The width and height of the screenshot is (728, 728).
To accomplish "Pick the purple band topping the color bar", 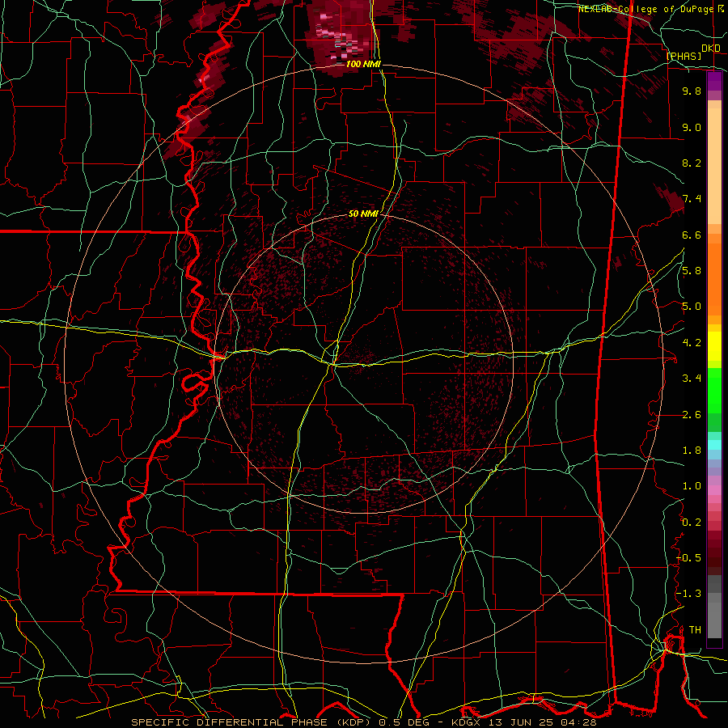I will point(714,81).
